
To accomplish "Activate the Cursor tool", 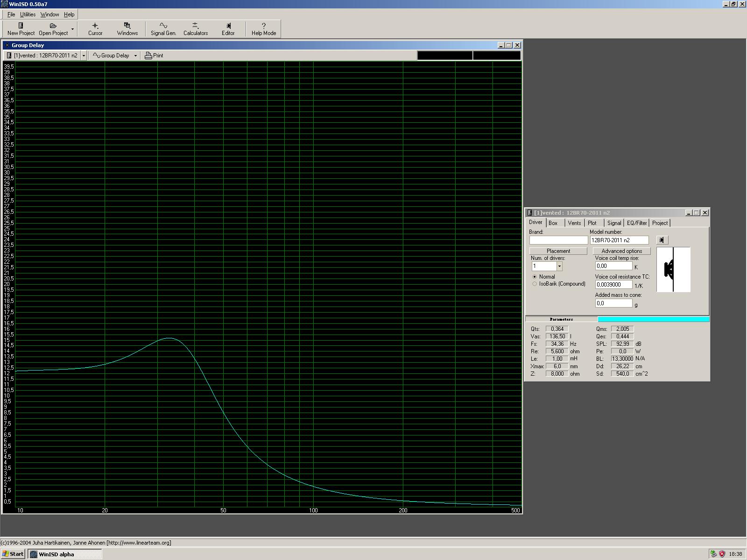I will (95, 26).
